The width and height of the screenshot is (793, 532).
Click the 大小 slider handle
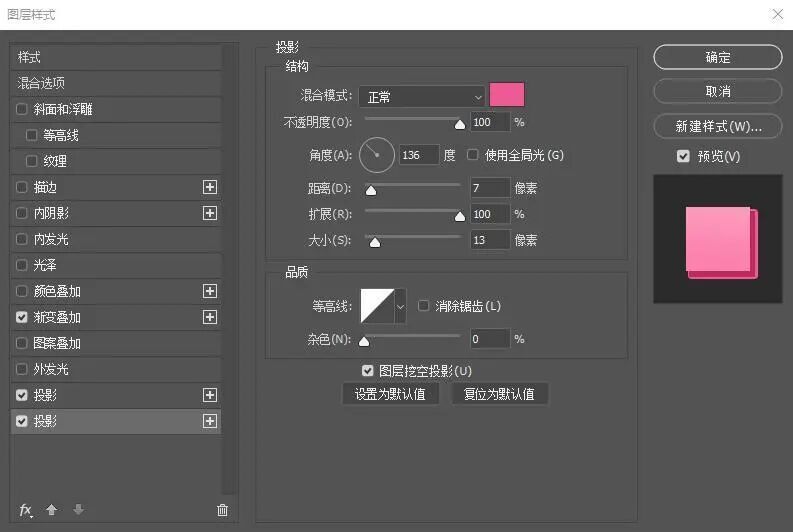[x=375, y=243]
